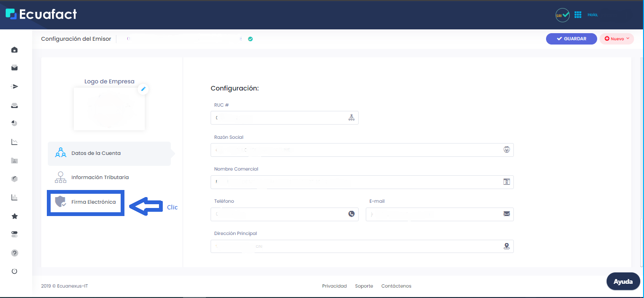This screenshot has width=644, height=298.
Task: Open the Privacidad footer link
Action: 334,286
